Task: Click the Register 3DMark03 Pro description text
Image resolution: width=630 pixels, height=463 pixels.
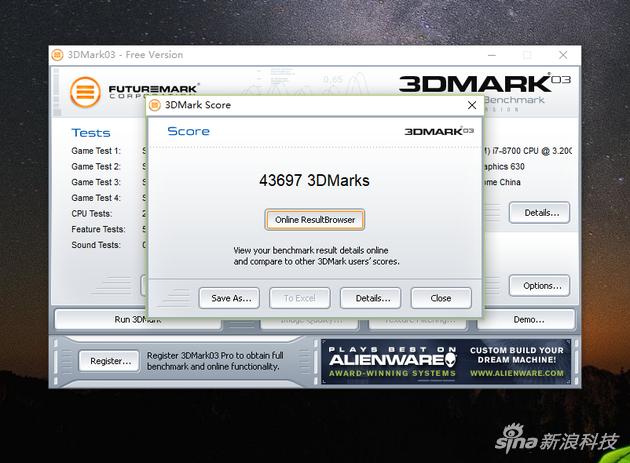Action: (215, 361)
